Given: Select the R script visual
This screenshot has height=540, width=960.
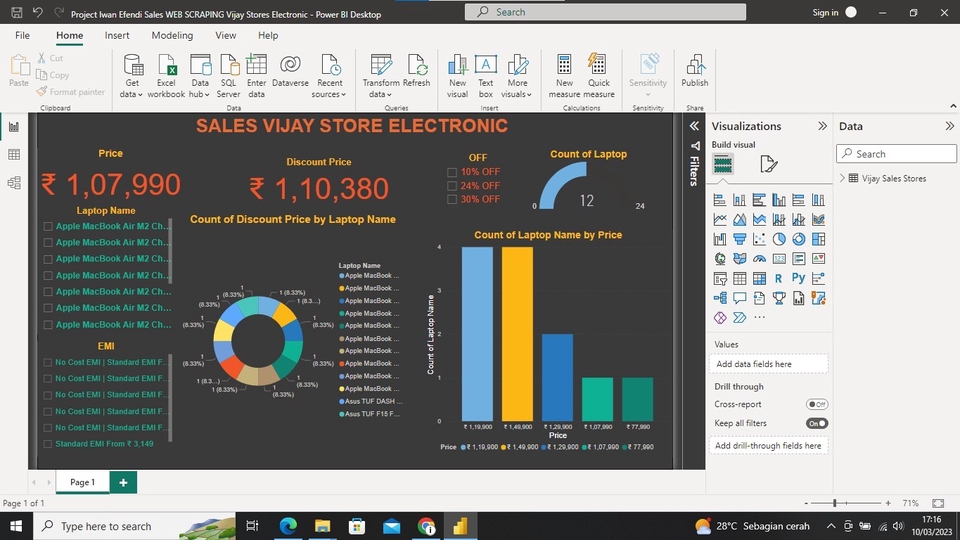Looking at the screenshot, I should tap(779, 279).
